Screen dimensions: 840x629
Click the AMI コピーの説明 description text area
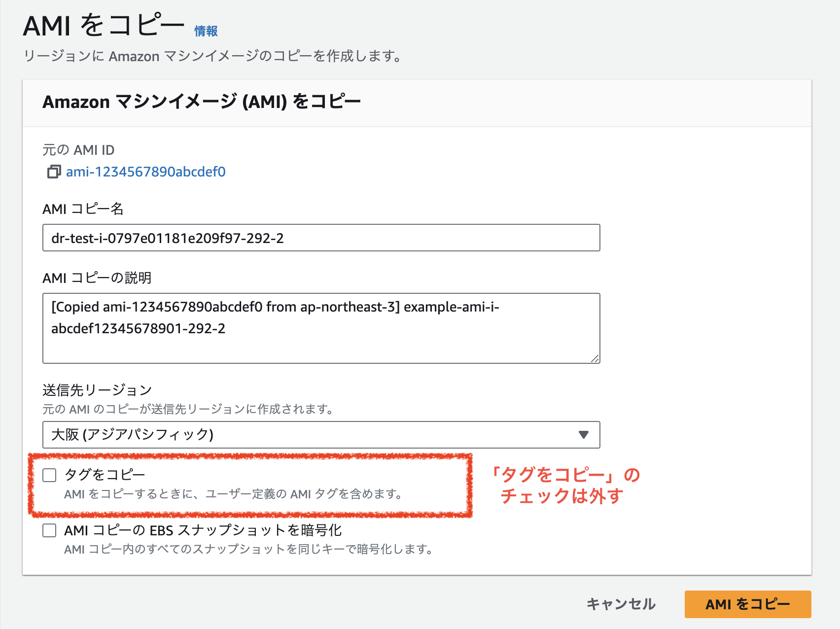coord(321,328)
